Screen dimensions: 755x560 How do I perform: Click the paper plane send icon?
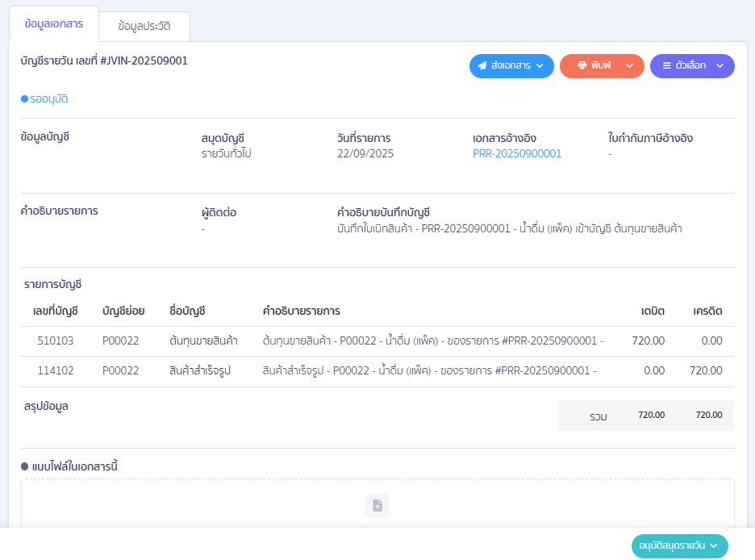click(482, 65)
